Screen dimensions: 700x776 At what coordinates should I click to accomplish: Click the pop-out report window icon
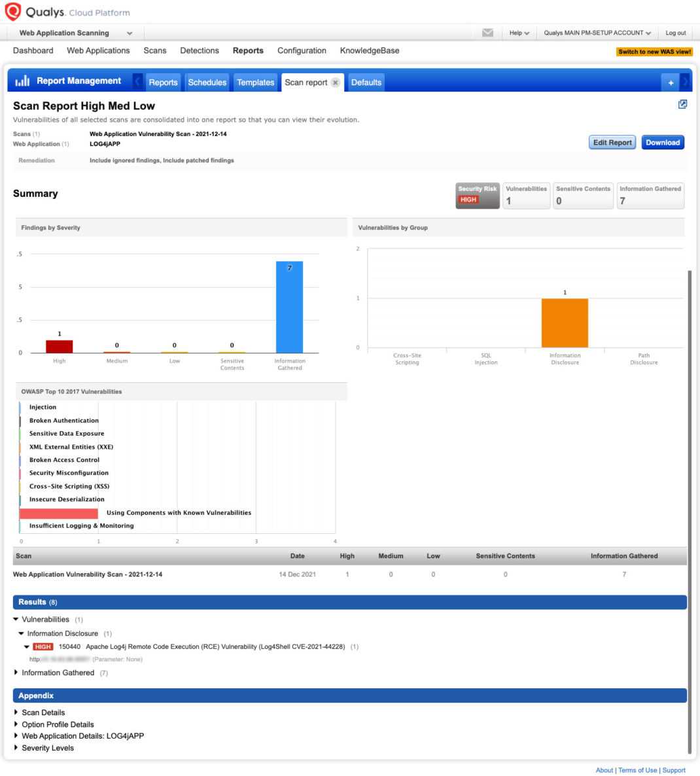(x=682, y=104)
